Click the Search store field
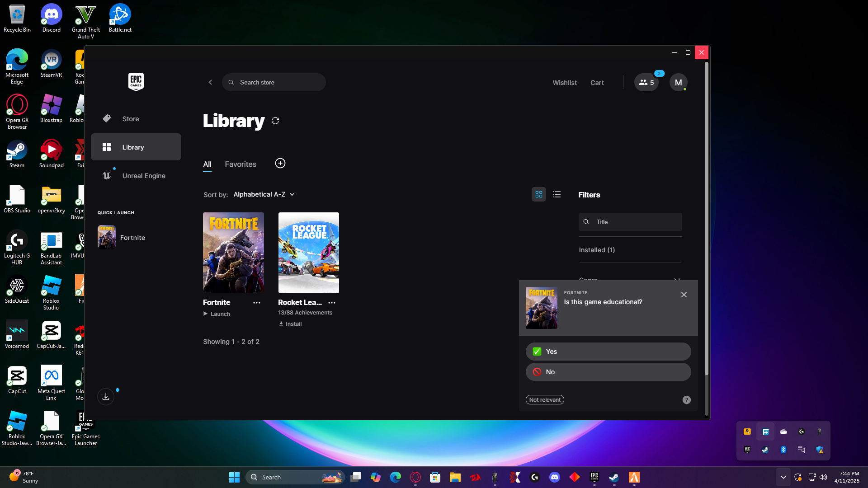Image resolution: width=868 pixels, height=488 pixels. [274, 82]
